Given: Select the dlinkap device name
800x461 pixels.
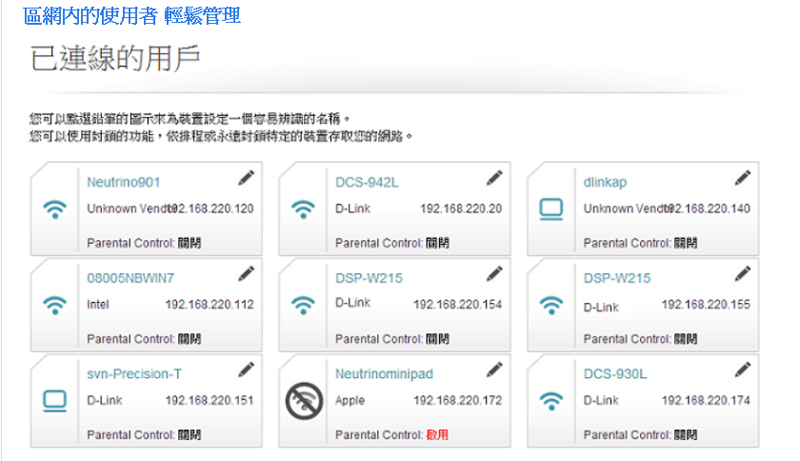Looking at the screenshot, I should 605,182.
